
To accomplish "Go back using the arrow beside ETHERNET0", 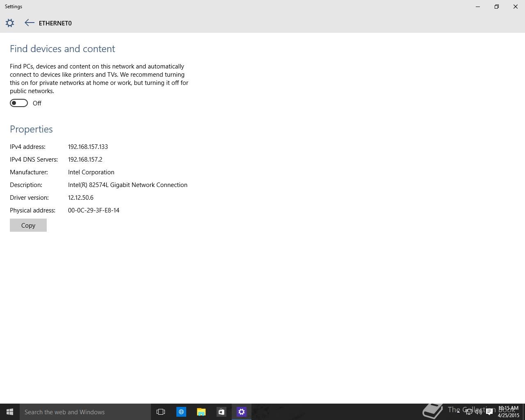I will [x=29, y=23].
